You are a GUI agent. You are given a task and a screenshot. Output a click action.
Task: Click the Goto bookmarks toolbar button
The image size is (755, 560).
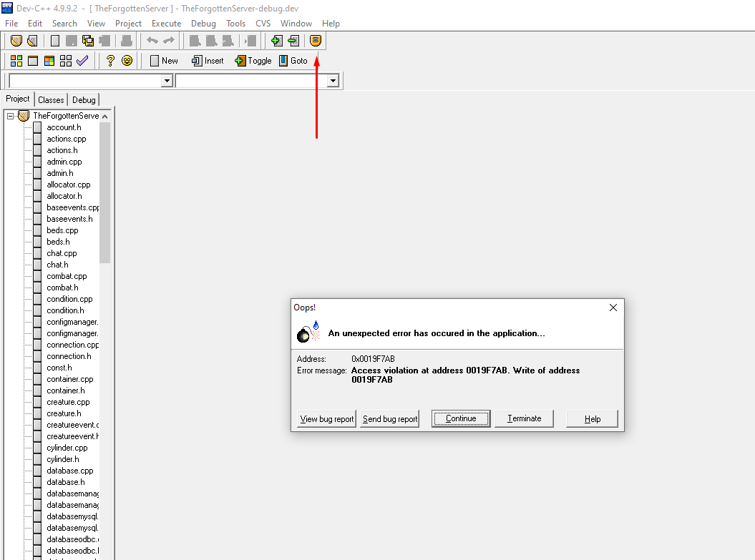pyautogui.click(x=293, y=61)
